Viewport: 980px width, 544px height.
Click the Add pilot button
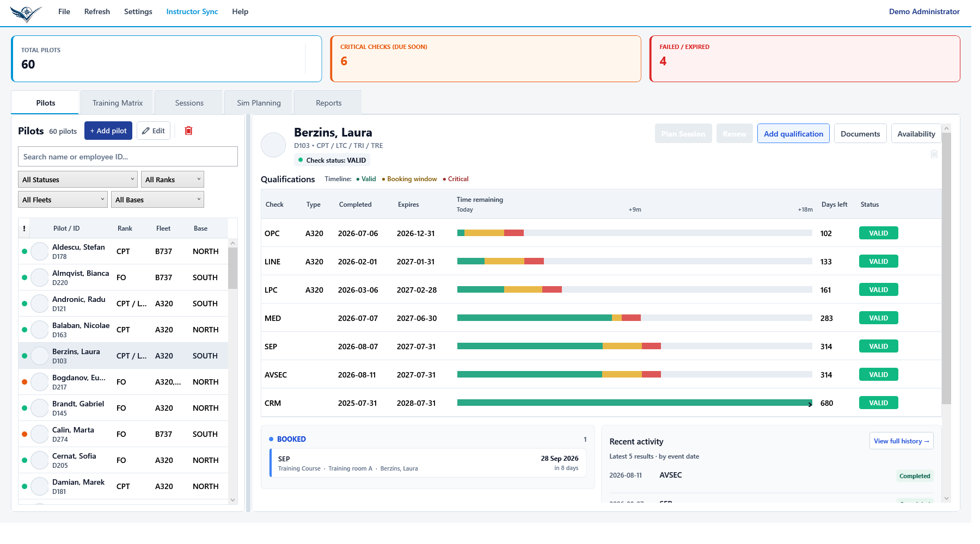click(x=108, y=131)
